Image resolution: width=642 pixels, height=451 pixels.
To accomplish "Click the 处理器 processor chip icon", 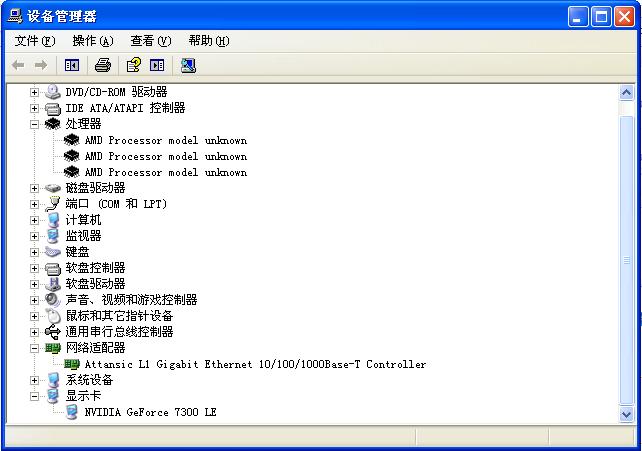I will coord(52,124).
